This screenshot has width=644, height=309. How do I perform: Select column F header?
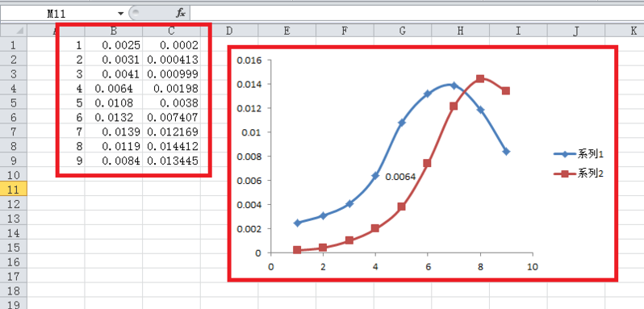click(x=345, y=31)
